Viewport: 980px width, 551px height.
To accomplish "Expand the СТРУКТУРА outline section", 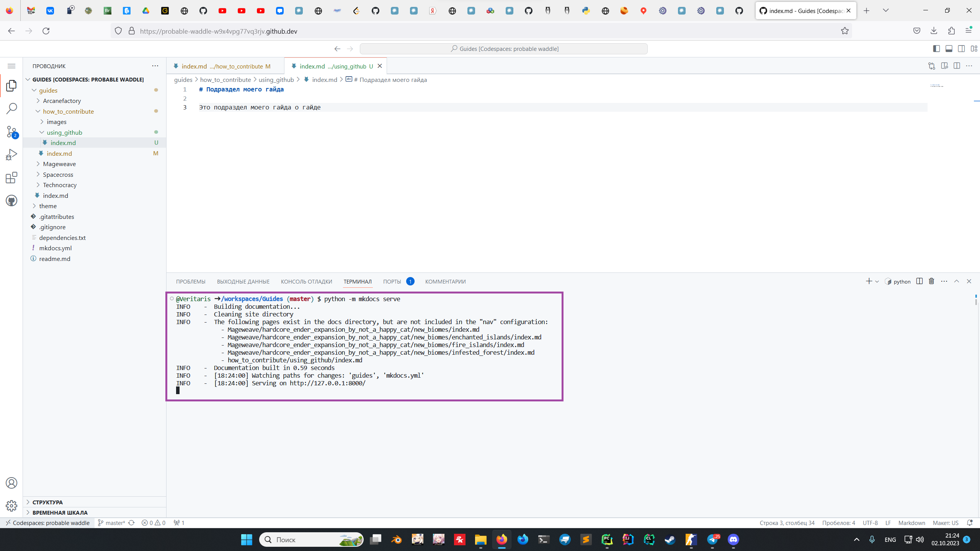I will click(47, 502).
